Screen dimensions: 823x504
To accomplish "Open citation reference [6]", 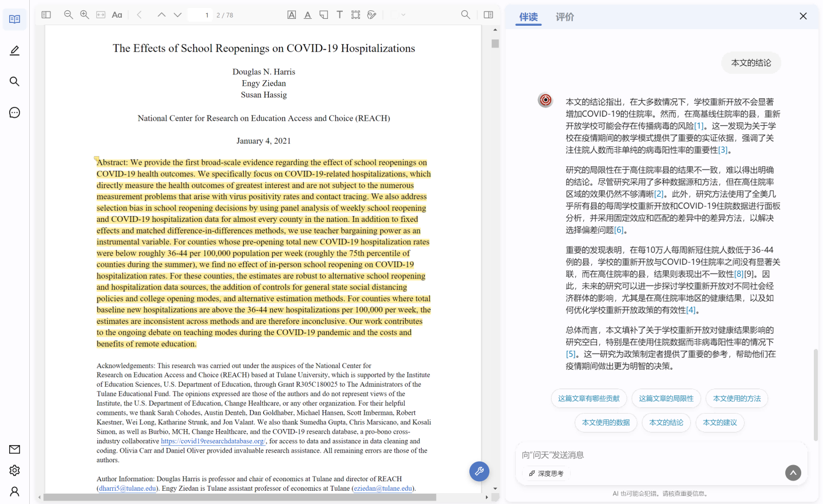I will tap(619, 230).
